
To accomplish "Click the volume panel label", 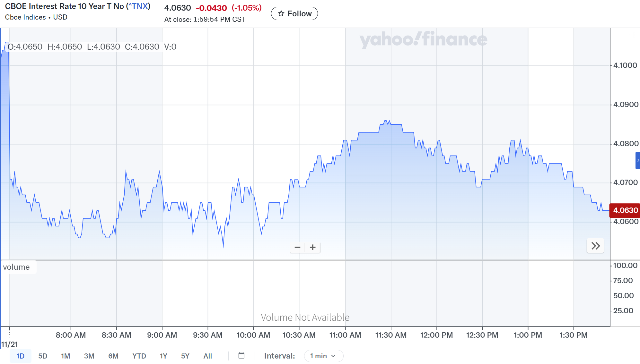I will click(17, 267).
